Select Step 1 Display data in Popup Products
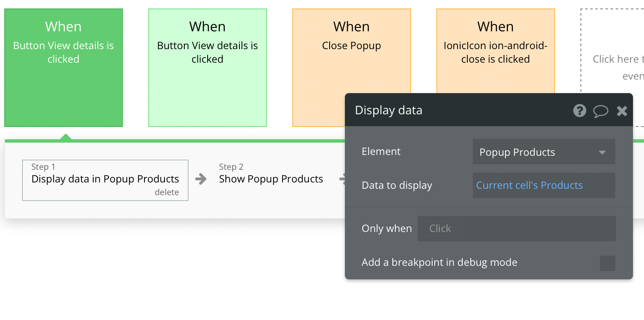 [x=105, y=180]
